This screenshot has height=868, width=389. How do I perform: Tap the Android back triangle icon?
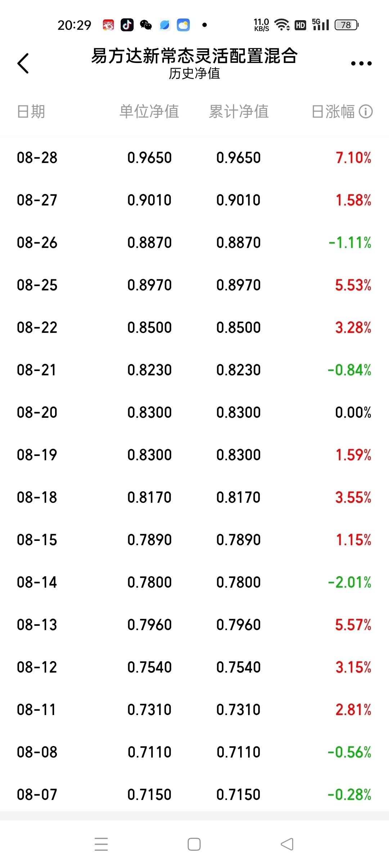(x=287, y=844)
